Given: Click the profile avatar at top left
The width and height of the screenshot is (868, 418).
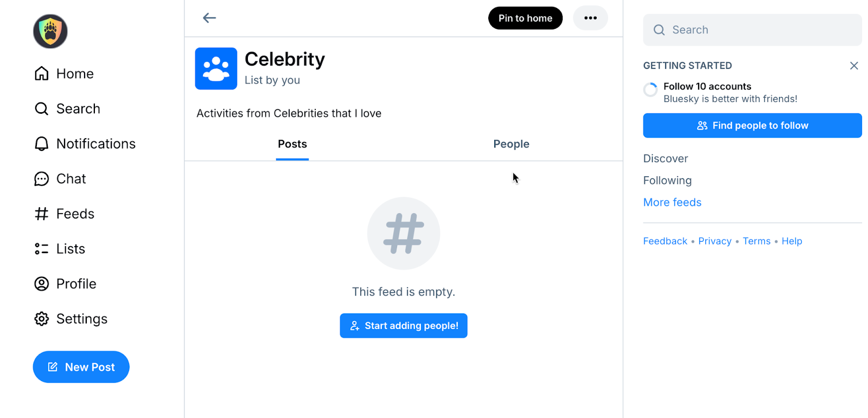Looking at the screenshot, I should point(50,31).
